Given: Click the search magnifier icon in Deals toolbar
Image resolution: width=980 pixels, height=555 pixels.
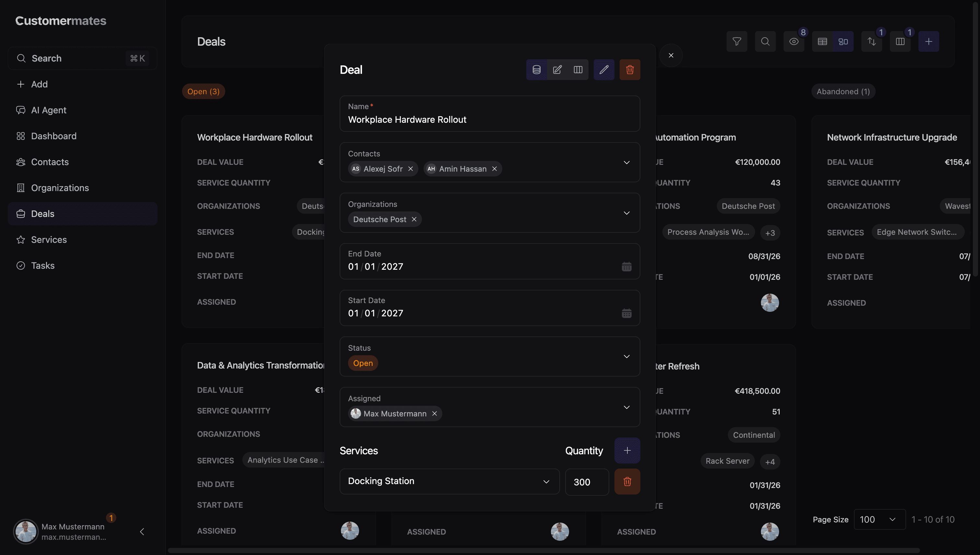Looking at the screenshot, I should [765, 41].
